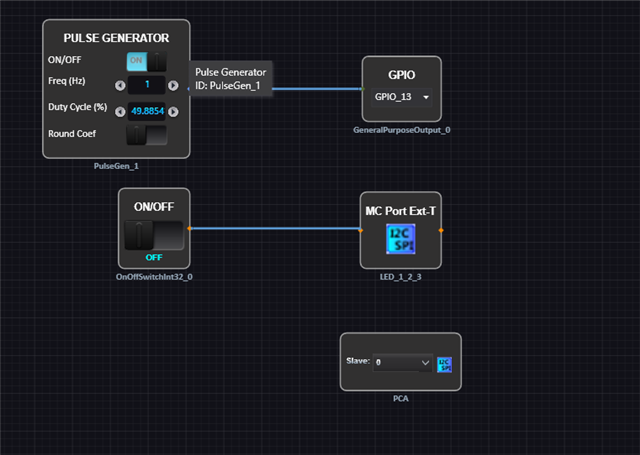Increase the Freq (Hz) value

[x=173, y=85]
